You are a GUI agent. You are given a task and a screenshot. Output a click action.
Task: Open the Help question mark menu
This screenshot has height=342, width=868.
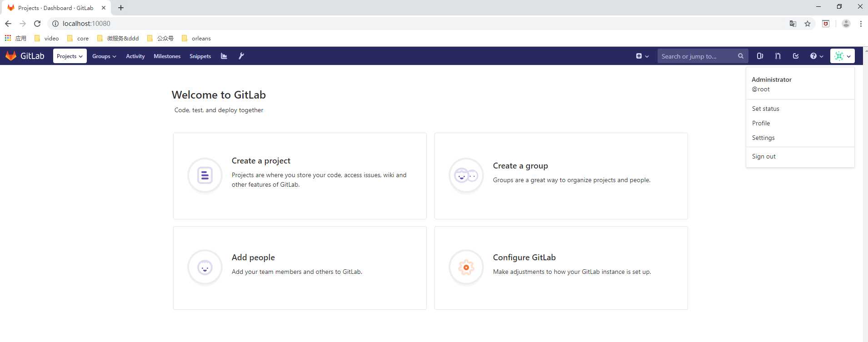(816, 56)
